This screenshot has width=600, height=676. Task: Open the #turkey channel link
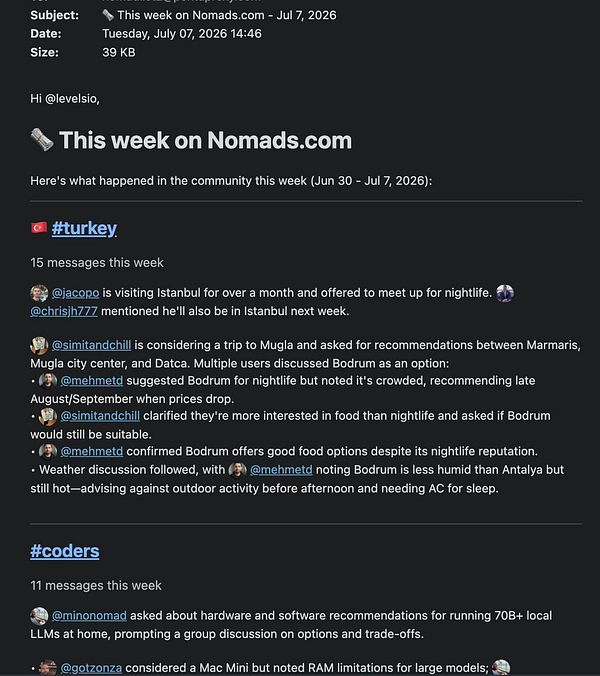(84, 228)
